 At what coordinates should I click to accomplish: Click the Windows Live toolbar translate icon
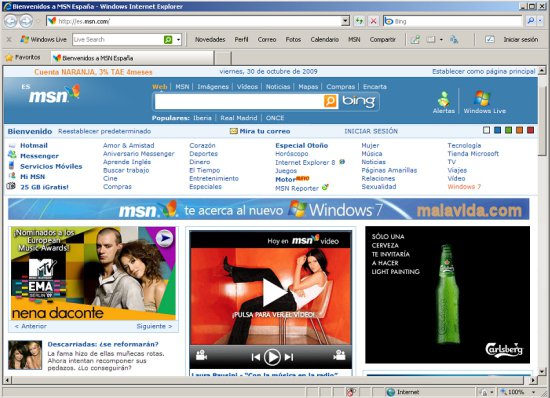click(x=454, y=39)
